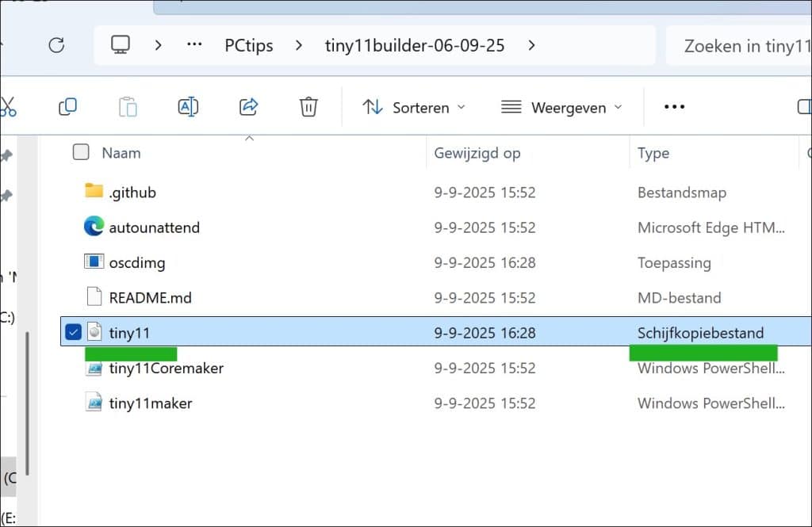Click the 9-9-2025 16:28 date of tiny11
This screenshot has width=812, height=527.
(485, 333)
